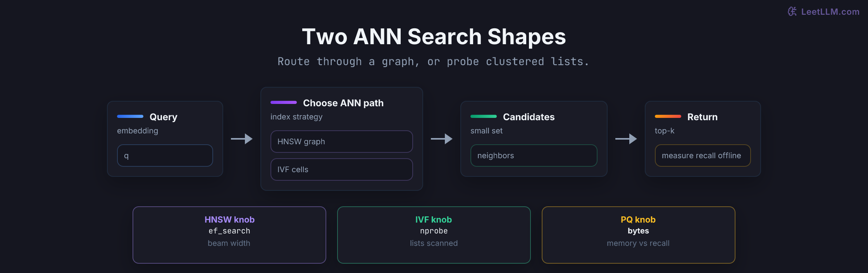The height and width of the screenshot is (273, 868).
Task: Open the HNSW knob ef_search card
Action: (x=229, y=235)
